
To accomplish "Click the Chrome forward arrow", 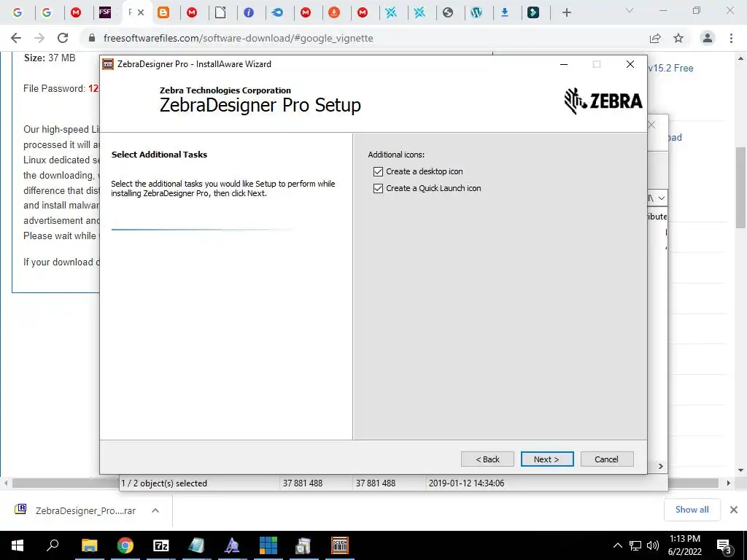I will click(39, 38).
